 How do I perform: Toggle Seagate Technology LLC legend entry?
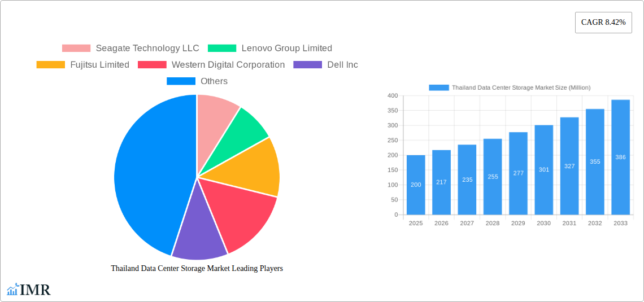pyautogui.click(x=130, y=49)
